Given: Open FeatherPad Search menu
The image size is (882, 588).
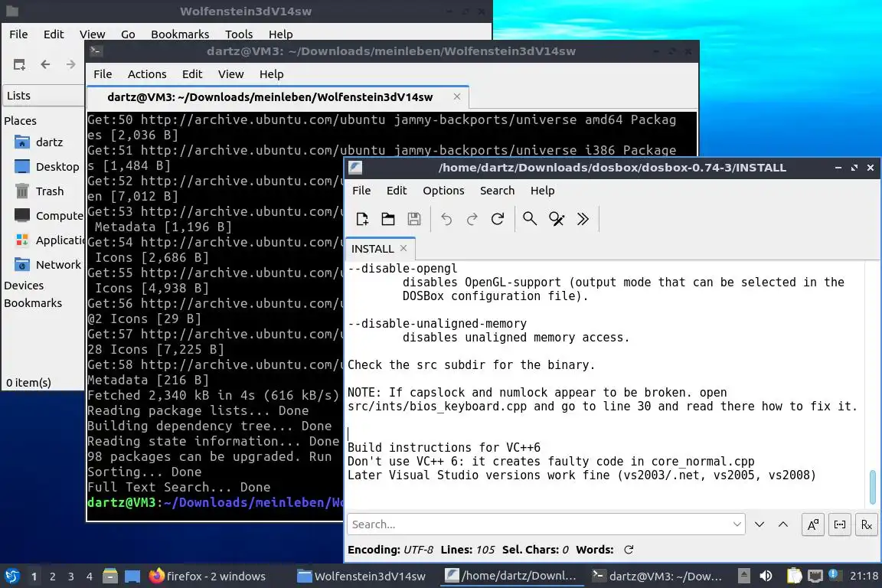Looking at the screenshot, I should tap(497, 191).
